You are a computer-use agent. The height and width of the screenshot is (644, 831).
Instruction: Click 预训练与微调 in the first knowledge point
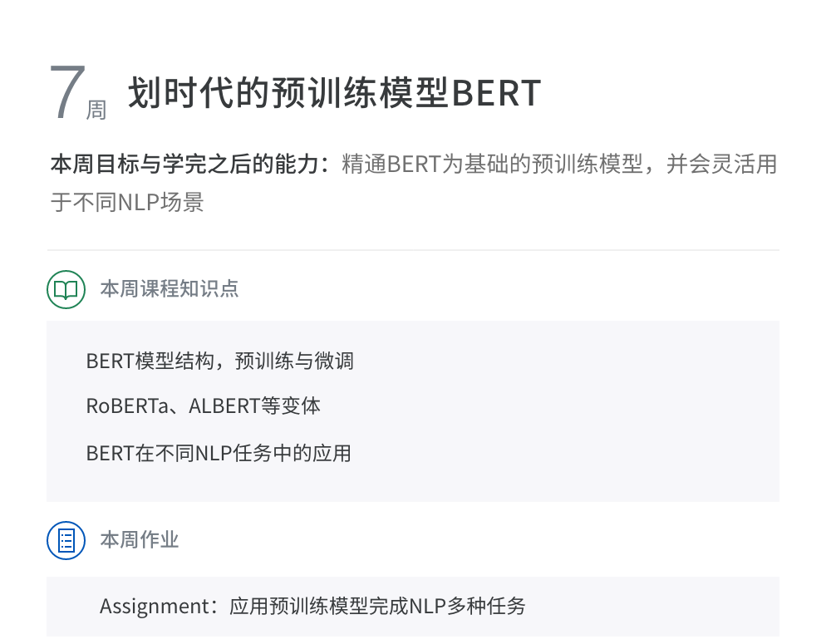point(294,361)
